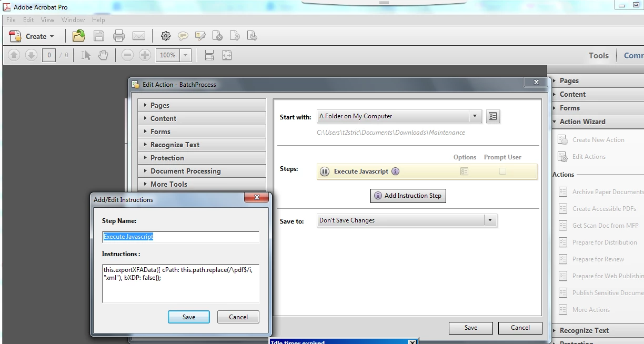This screenshot has height=344, width=644.
Task: Open the View menu
Action: [47, 20]
